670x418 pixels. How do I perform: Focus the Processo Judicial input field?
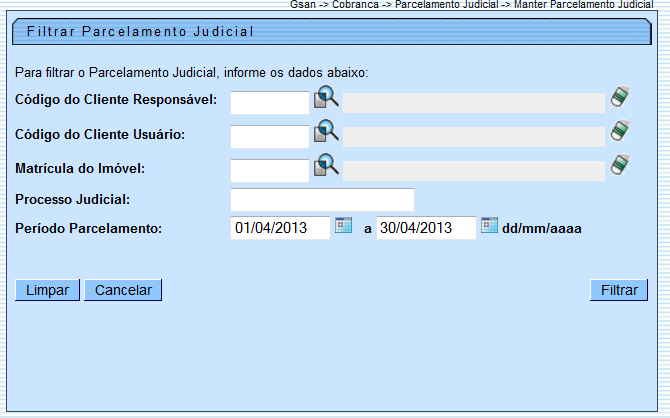322,200
